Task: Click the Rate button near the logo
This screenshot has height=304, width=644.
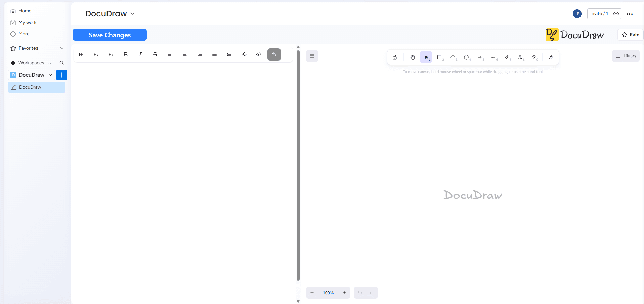Action: pyautogui.click(x=630, y=35)
